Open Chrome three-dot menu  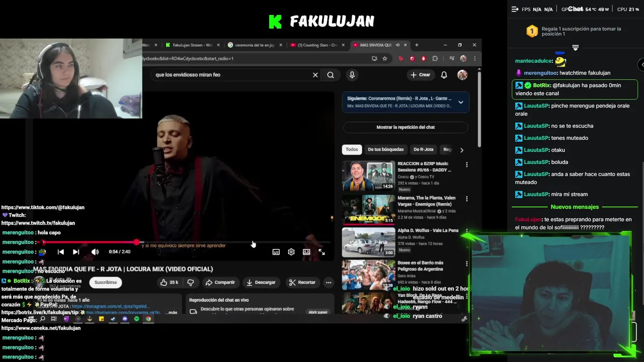[x=474, y=58]
